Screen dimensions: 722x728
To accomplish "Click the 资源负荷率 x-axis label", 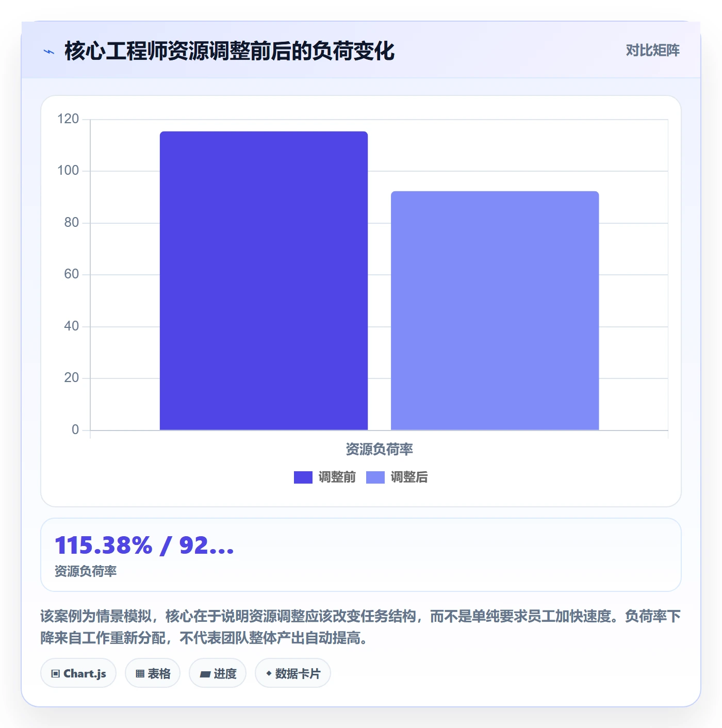I will pyautogui.click(x=379, y=449).
